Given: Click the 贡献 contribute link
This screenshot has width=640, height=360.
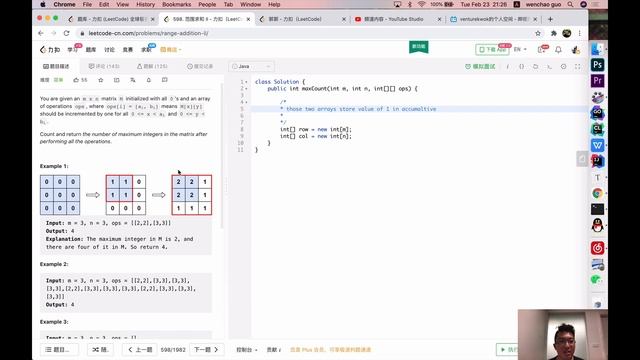Looking at the screenshot, I should pos(273,350).
